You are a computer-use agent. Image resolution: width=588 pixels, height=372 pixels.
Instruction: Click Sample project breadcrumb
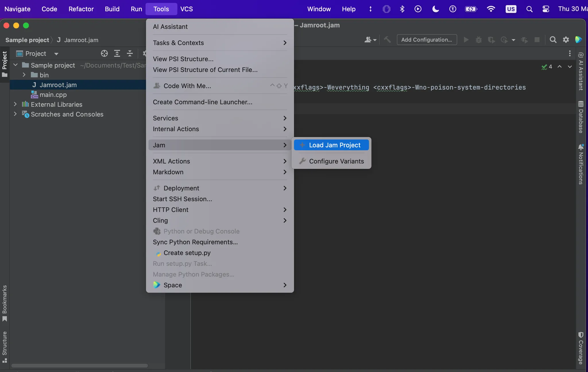click(x=27, y=40)
